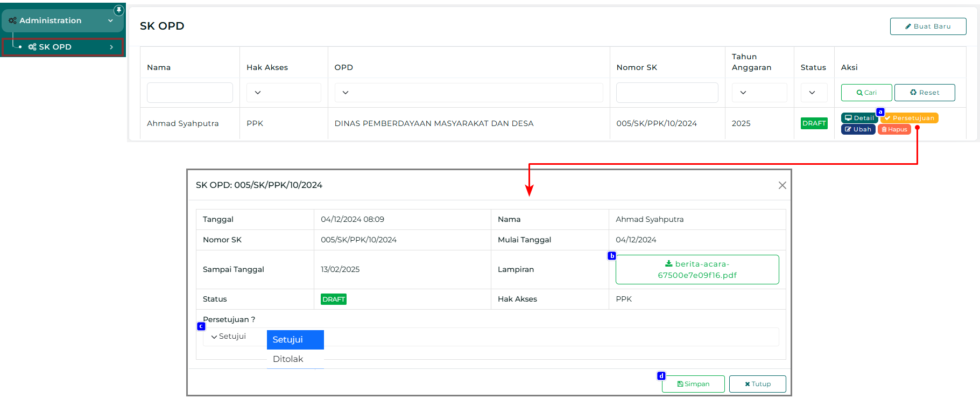The height and width of the screenshot is (398, 980).
Task: Open the SK OPD sidebar item
Action: tap(62, 47)
